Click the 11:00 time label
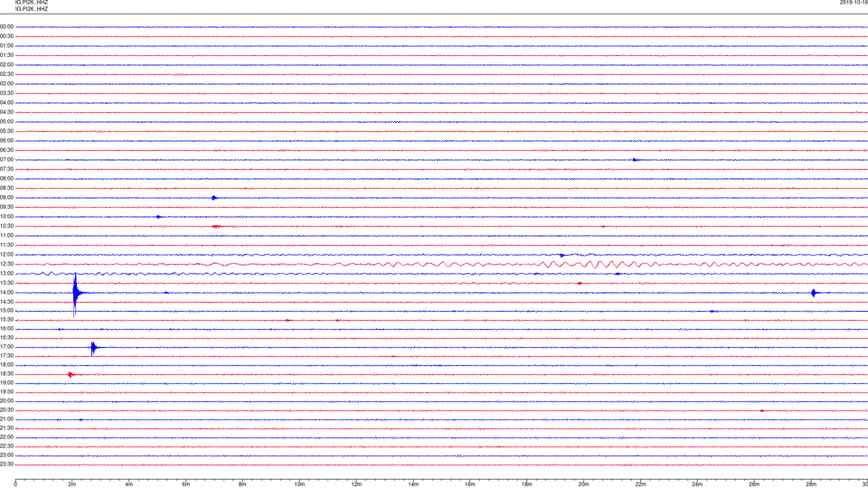868x488 pixels. [6, 235]
